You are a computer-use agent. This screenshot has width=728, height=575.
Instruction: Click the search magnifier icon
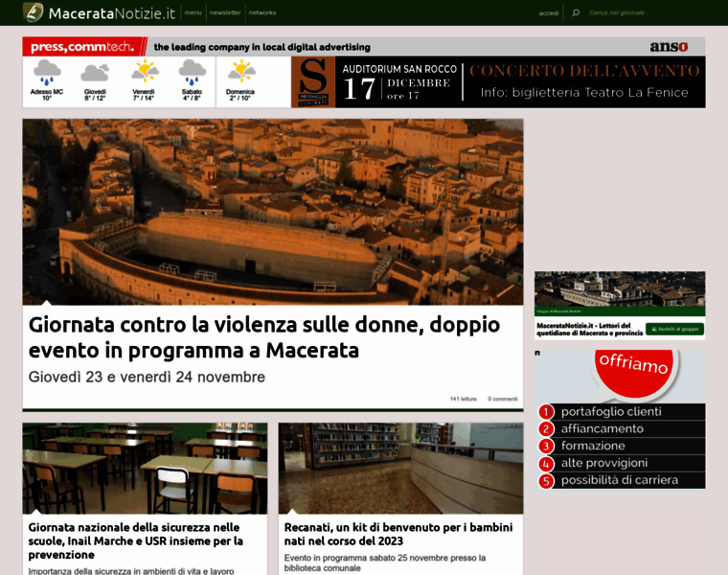click(x=576, y=12)
